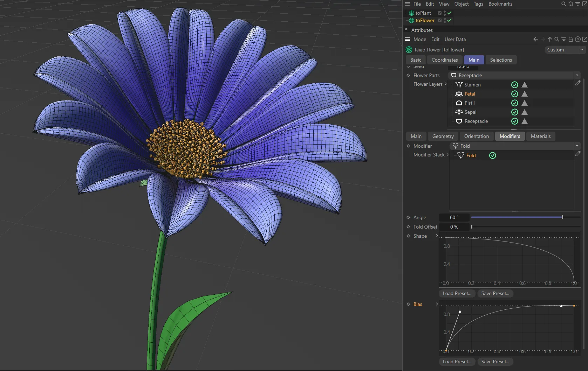
Task: Select the Pistil flower part icon
Action: (x=459, y=103)
